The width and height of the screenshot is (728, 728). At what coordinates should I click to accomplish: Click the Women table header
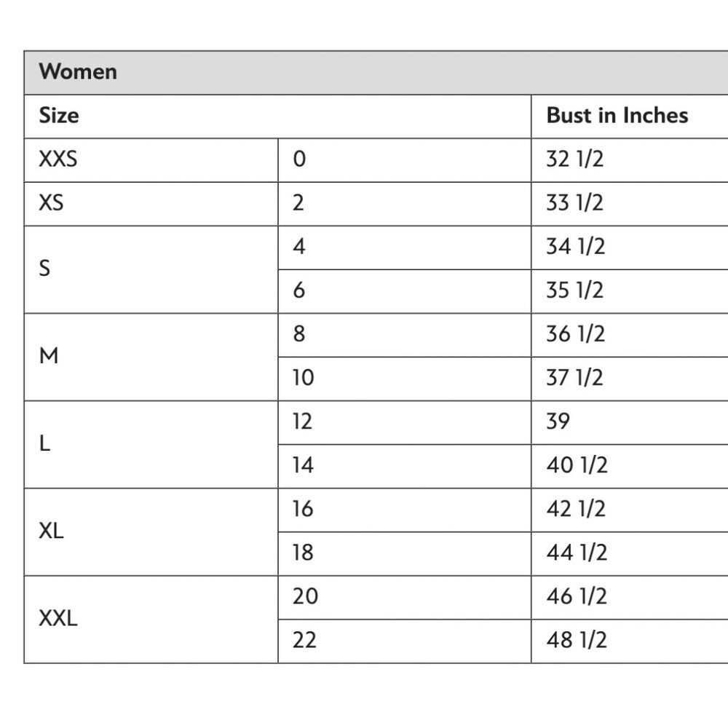coord(78,72)
